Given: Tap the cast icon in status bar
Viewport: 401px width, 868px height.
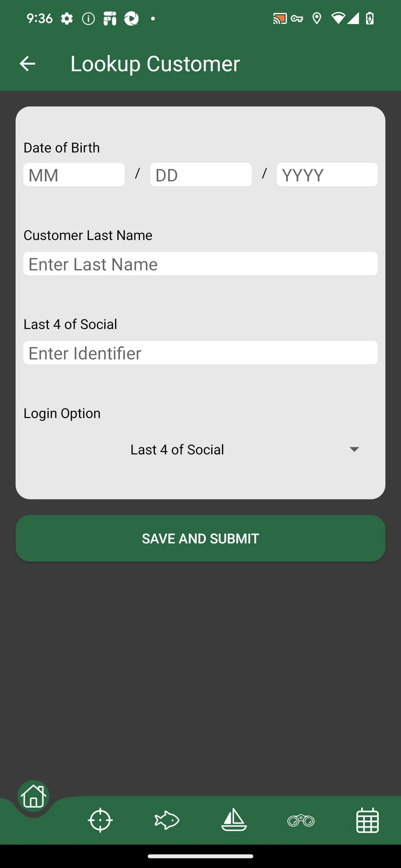Looking at the screenshot, I should [x=280, y=18].
